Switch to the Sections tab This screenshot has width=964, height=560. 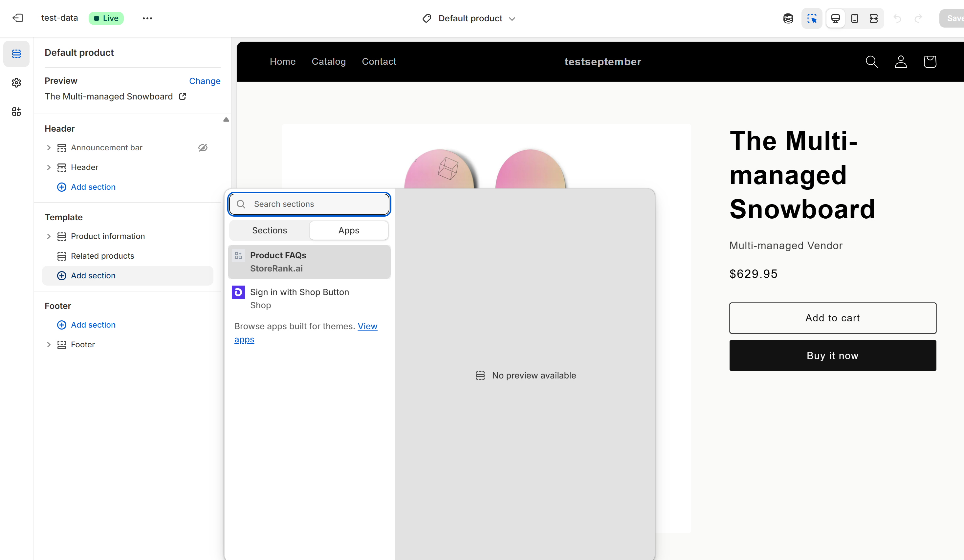(269, 230)
